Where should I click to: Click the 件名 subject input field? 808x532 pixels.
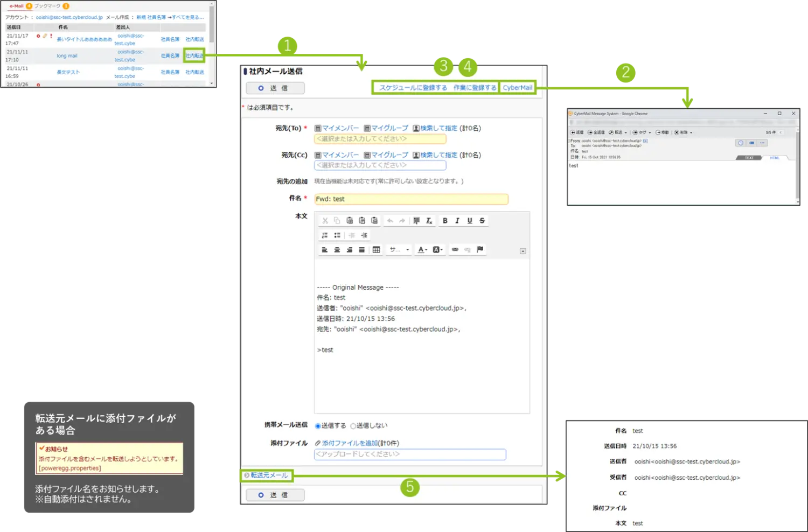(410, 199)
